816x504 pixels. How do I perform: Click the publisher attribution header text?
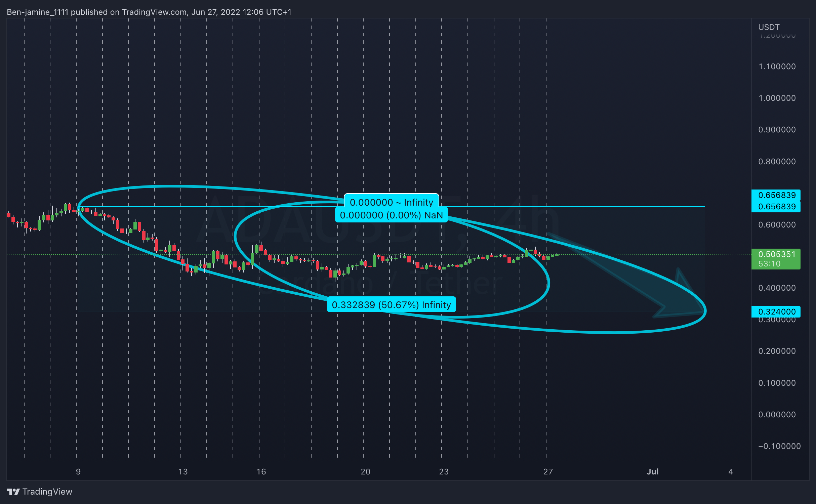coord(149,12)
